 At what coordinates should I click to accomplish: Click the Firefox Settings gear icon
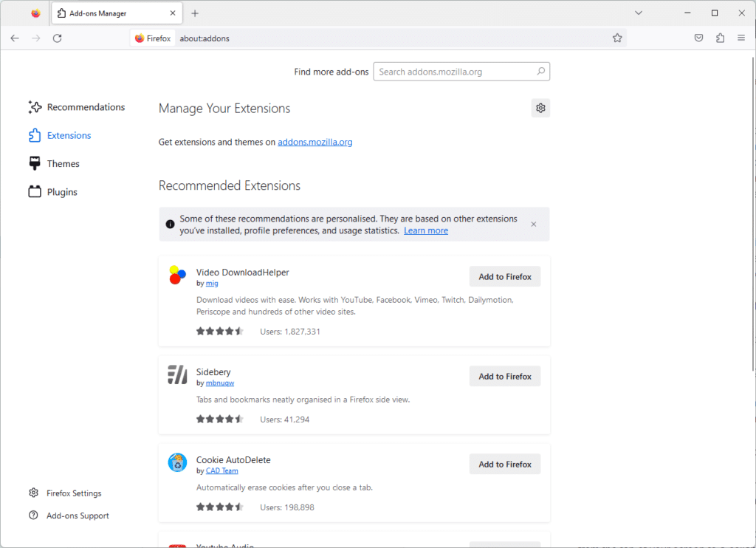tap(33, 493)
